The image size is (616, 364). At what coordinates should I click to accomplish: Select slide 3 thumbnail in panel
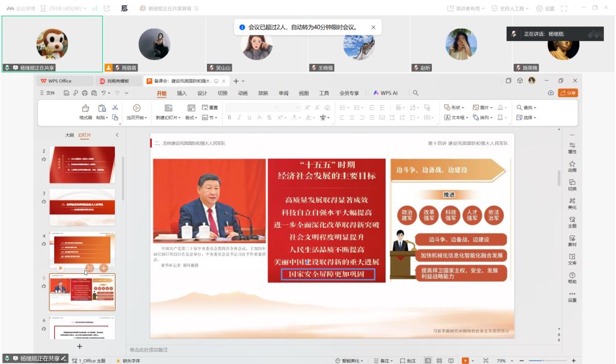(82, 207)
